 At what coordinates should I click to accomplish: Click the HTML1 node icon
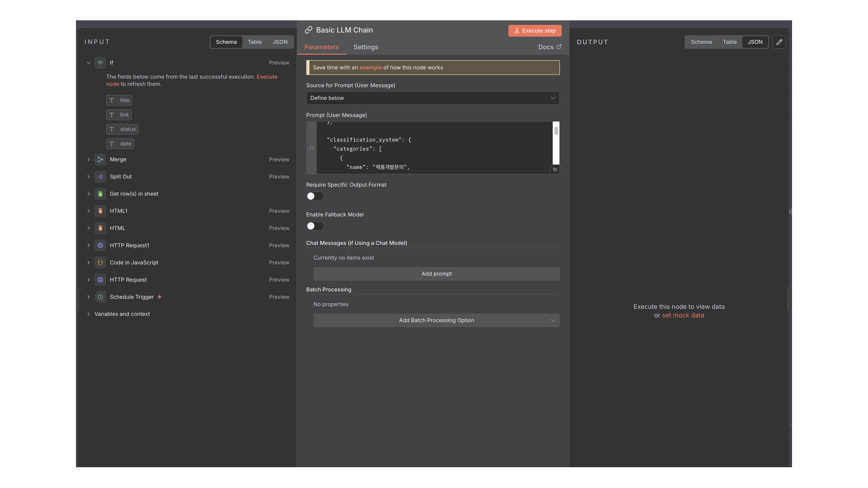point(100,211)
